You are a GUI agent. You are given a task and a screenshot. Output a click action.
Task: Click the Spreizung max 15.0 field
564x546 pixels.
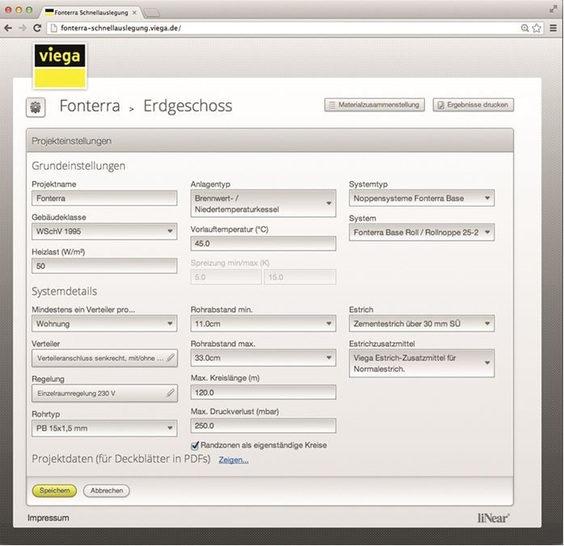(x=300, y=277)
